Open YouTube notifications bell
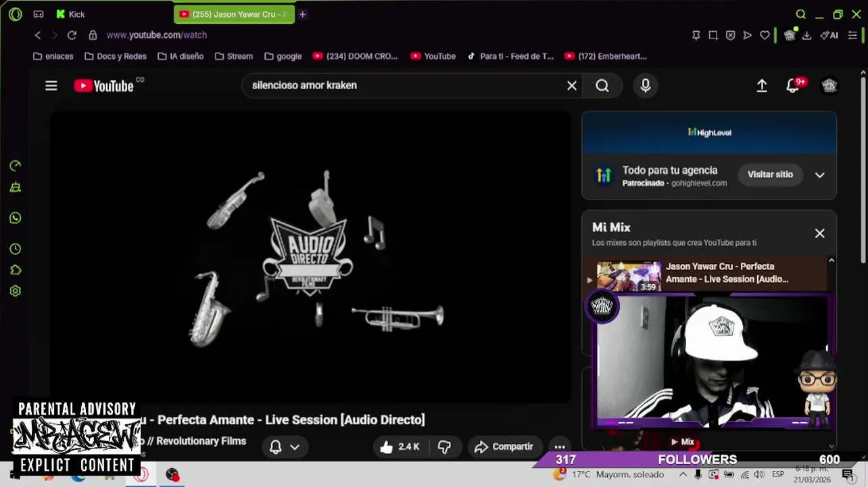This screenshot has height=487, width=868. click(793, 86)
